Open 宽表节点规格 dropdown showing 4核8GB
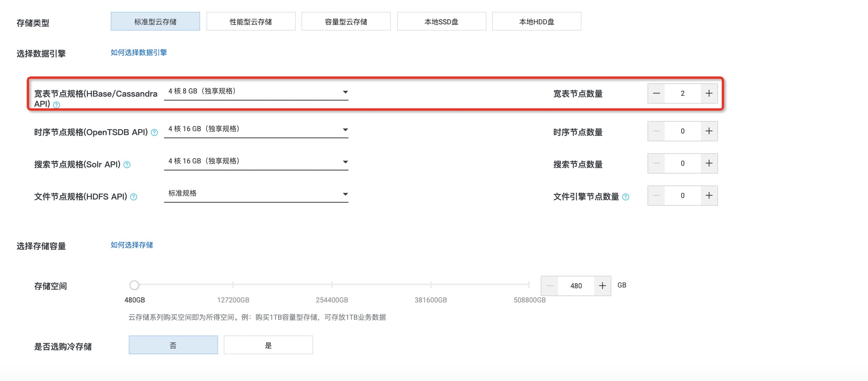 256,92
